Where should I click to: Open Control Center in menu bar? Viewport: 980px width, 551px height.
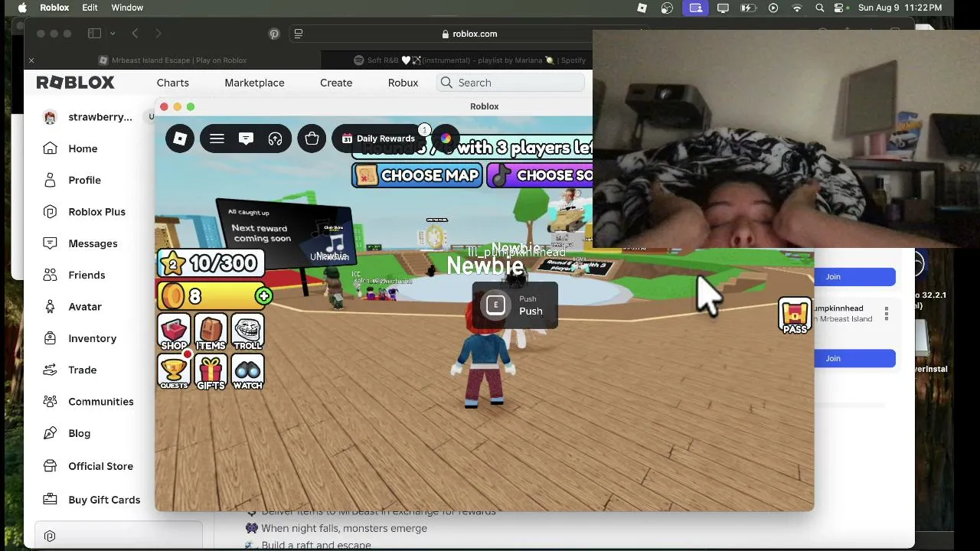click(x=839, y=8)
